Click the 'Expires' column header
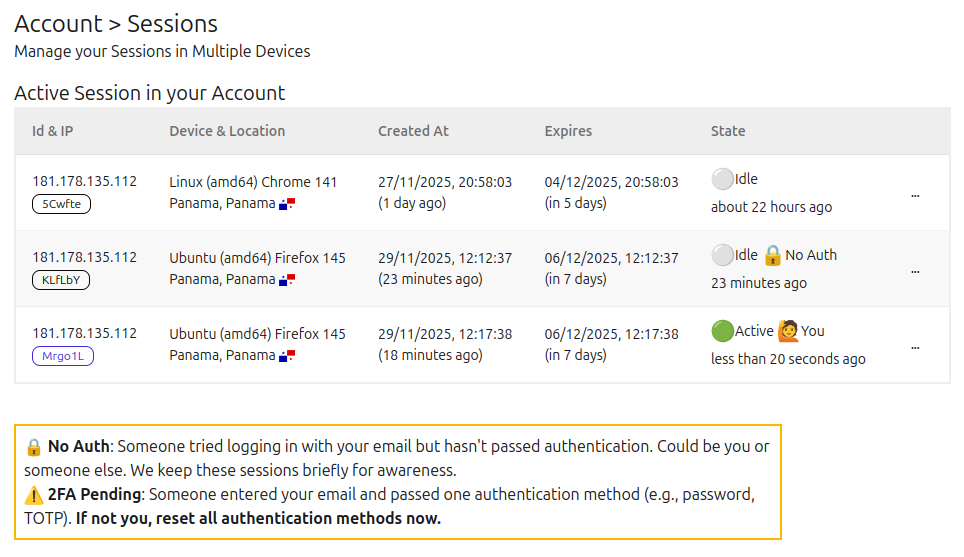The image size is (964, 557). pyautogui.click(x=568, y=131)
